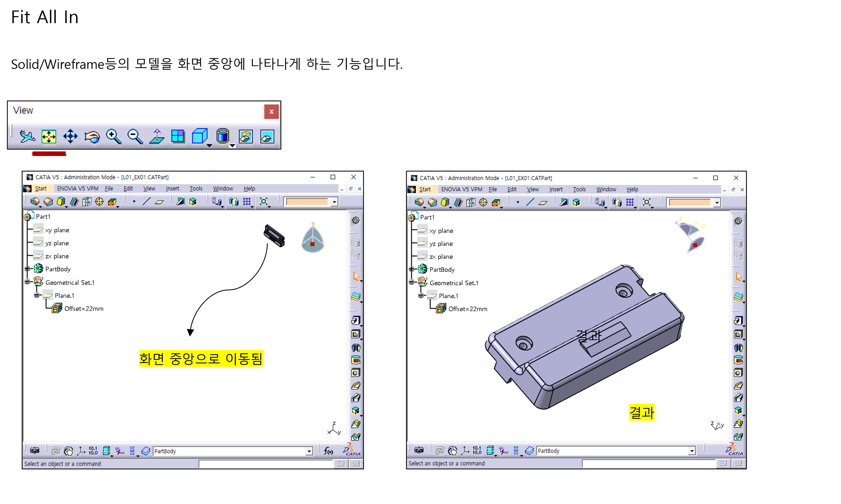The width and height of the screenshot is (841, 504).
Task: Click the Create Multi-View icon
Action: pyautogui.click(x=178, y=137)
